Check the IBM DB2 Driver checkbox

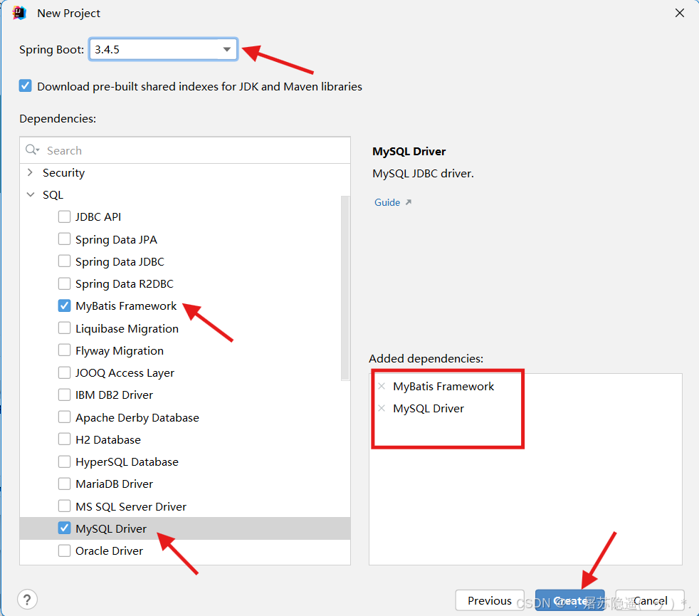[64, 395]
